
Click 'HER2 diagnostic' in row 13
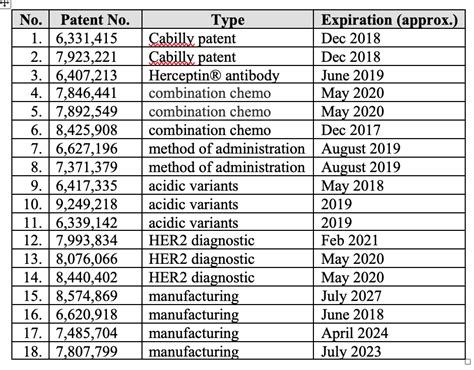click(201, 259)
